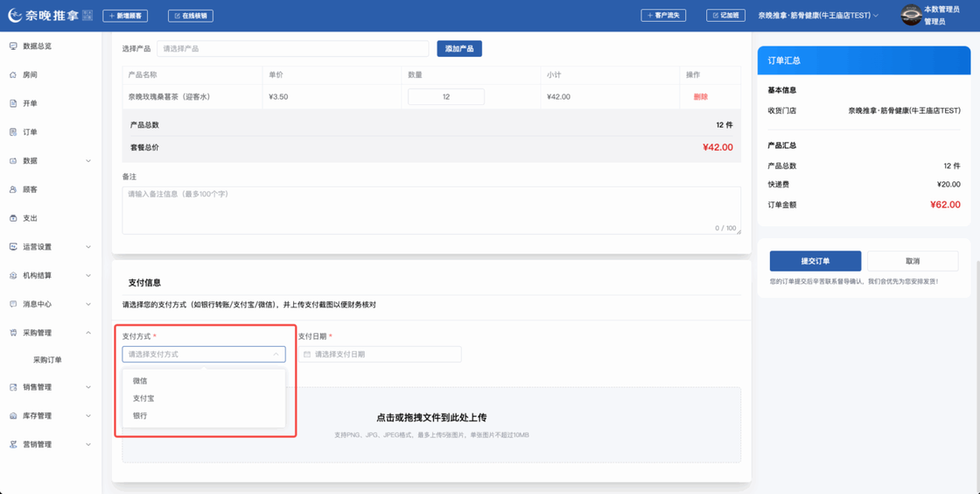Click the 新增顾客 button

125,16
